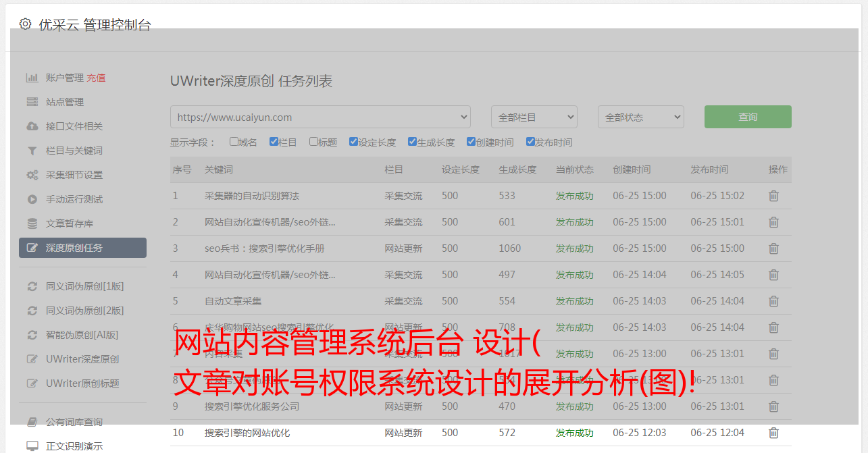
Task: Click the 接口文件相关 cloud upload icon
Action: point(32,126)
